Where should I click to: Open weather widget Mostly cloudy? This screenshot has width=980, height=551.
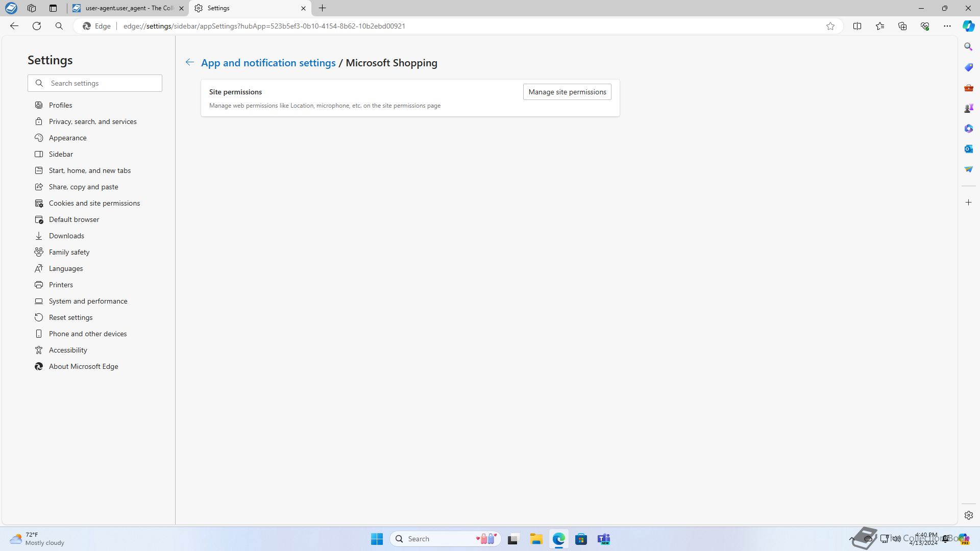click(38, 539)
